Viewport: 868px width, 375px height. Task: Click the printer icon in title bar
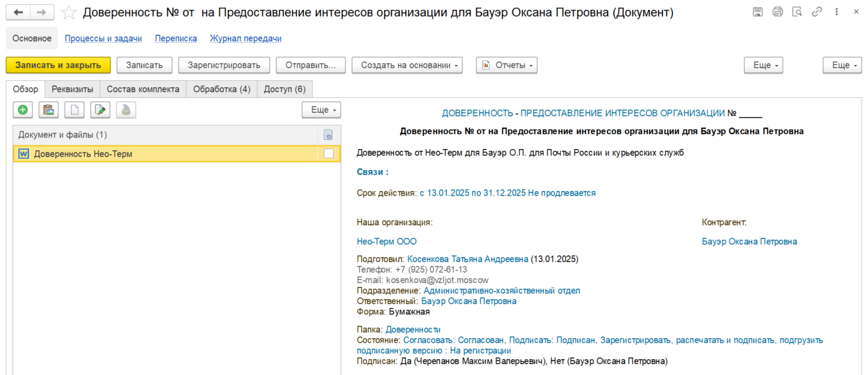point(777,12)
